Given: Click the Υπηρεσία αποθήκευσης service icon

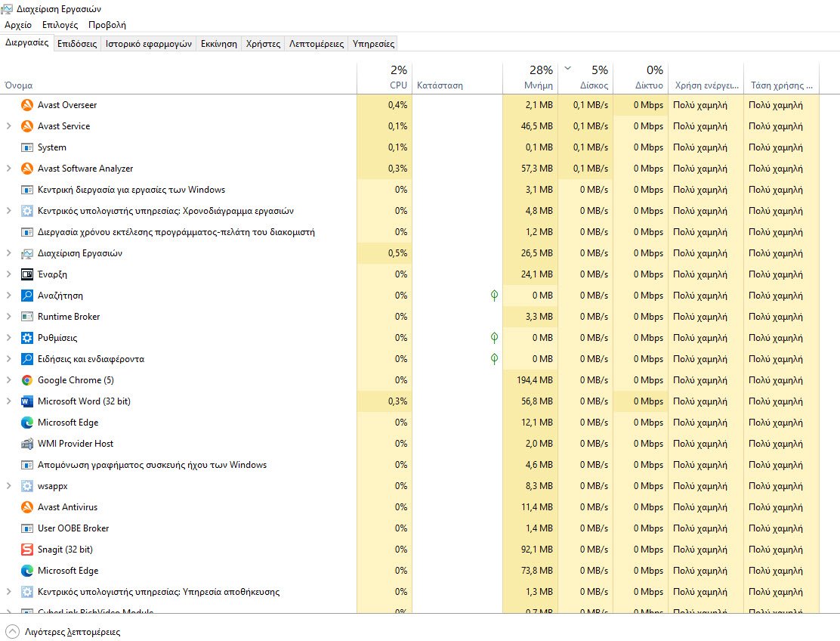Looking at the screenshot, I should [x=26, y=592].
